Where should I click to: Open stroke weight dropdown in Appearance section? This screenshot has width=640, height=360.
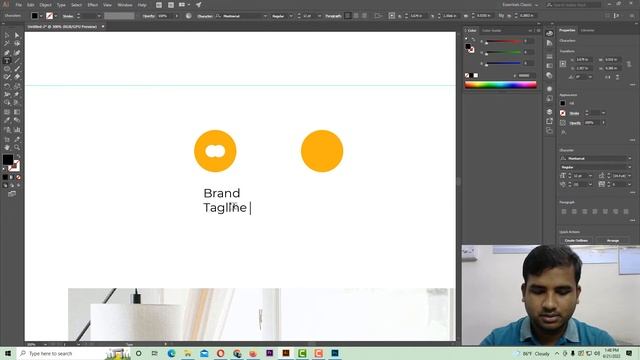click(603, 113)
